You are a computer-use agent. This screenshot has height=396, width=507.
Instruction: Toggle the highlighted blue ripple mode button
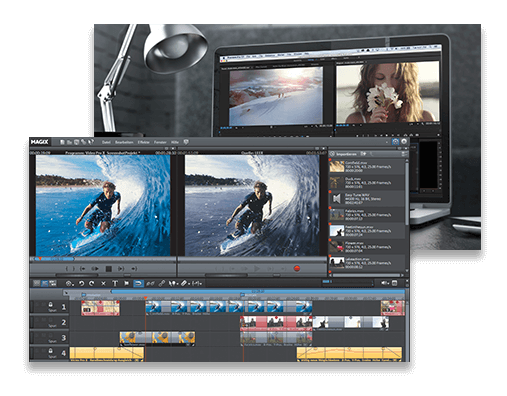tap(138, 283)
